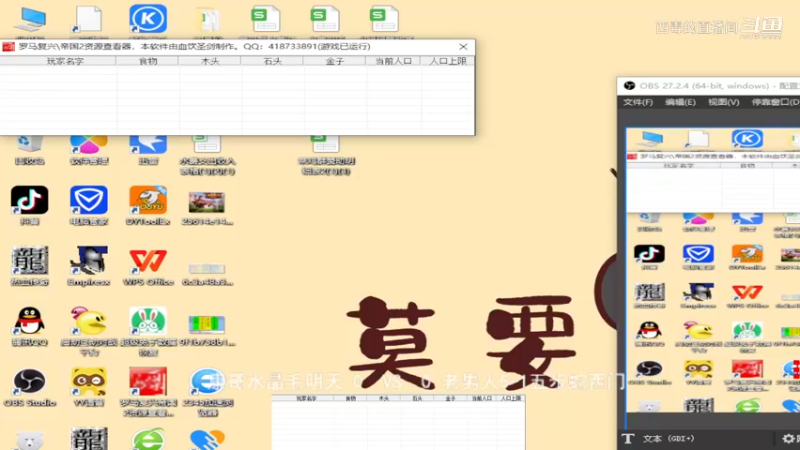Click the T text source icon in OBS
The height and width of the screenshot is (450, 800).
(x=628, y=439)
